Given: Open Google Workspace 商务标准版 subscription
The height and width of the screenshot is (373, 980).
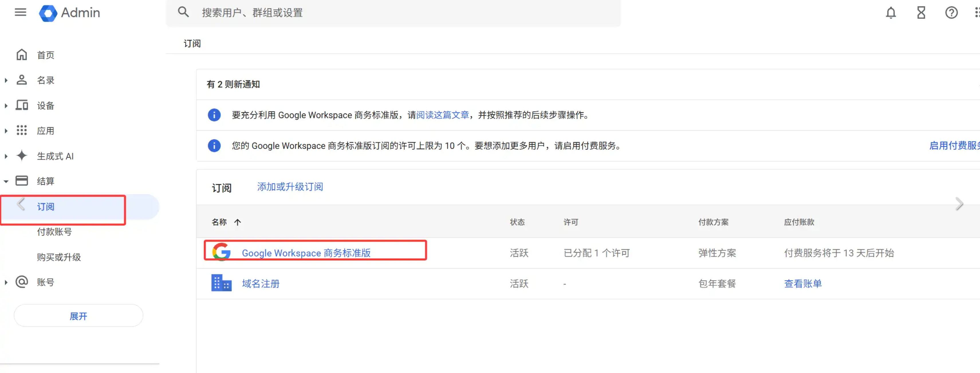Looking at the screenshot, I should (x=306, y=253).
